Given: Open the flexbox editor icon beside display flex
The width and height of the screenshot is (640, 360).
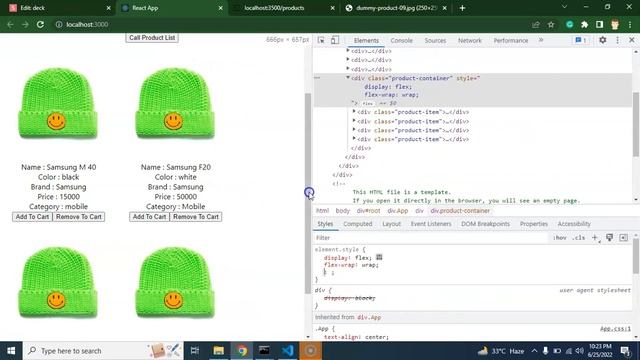Looking at the screenshot, I should tap(379, 257).
